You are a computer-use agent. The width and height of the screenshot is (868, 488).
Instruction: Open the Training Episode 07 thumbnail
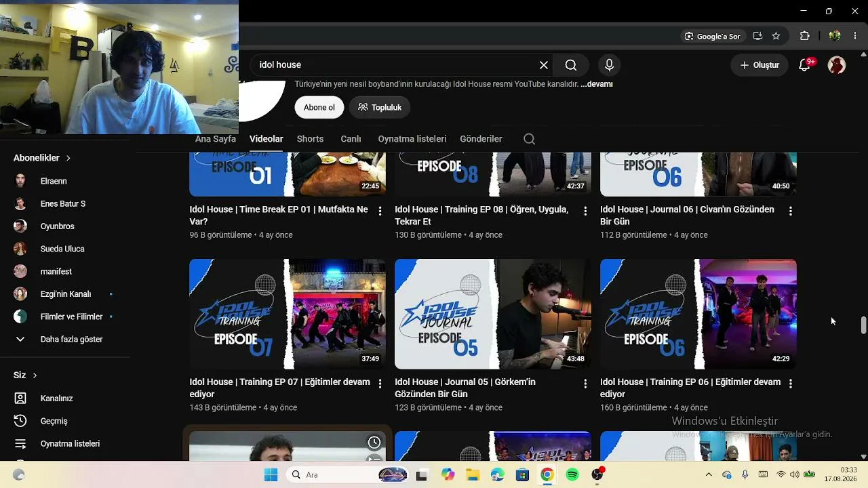pyautogui.click(x=288, y=314)
